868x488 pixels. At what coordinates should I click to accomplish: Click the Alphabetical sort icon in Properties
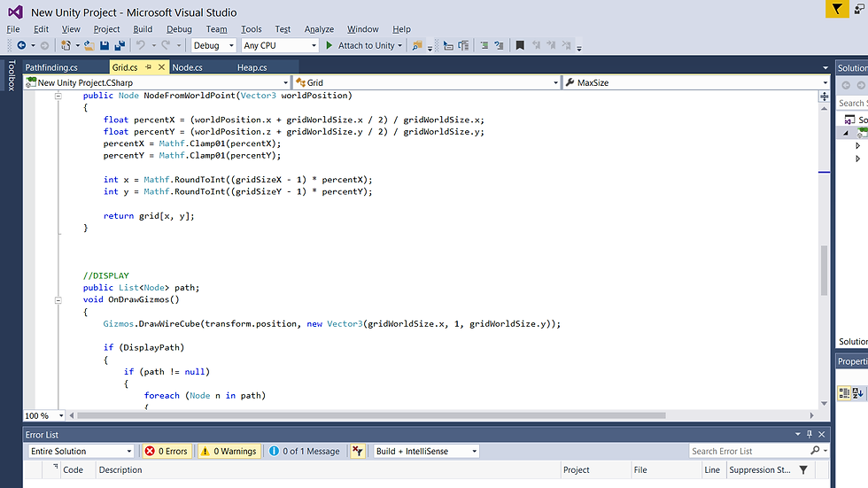click(858, 393)
